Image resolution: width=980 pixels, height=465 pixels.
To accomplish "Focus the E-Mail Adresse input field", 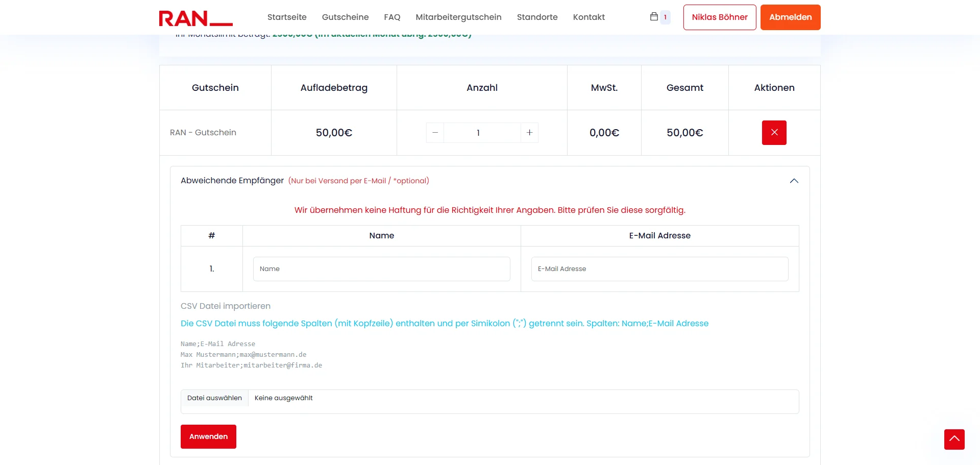I will (x=659, y=269).
